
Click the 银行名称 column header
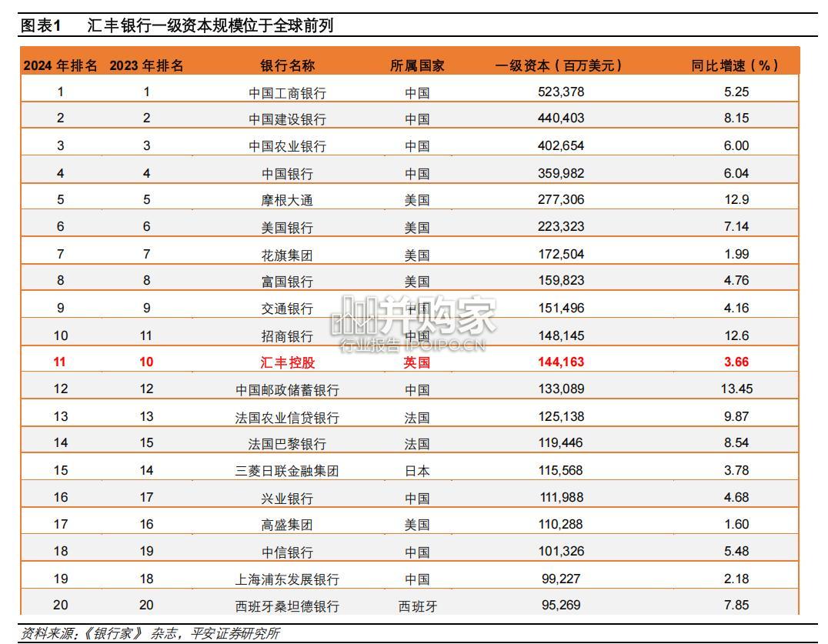pos(287,65)
